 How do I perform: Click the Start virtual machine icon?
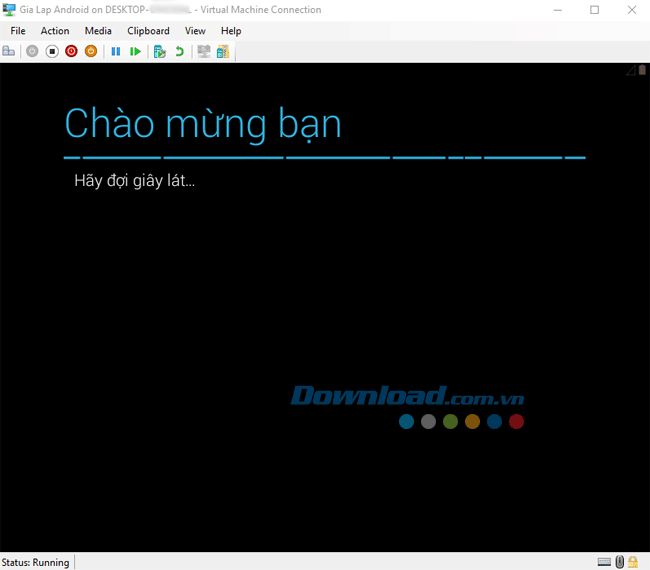click(32, 51)
